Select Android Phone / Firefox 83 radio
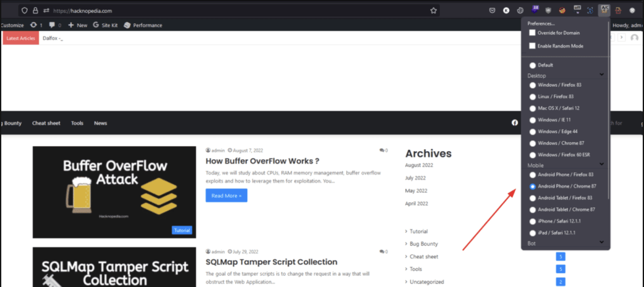This screenshot has width=644, height=287. tap(532, 175)
